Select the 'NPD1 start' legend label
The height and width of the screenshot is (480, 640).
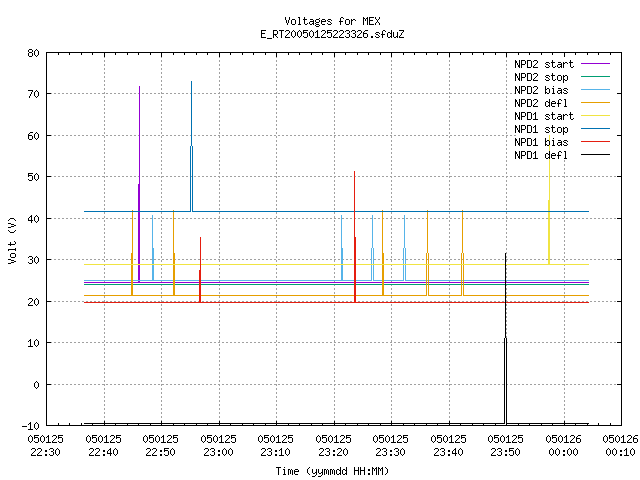point(544,116)
